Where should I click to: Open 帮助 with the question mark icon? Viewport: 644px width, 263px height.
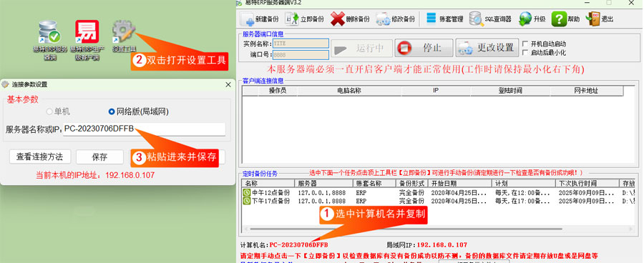559,19
